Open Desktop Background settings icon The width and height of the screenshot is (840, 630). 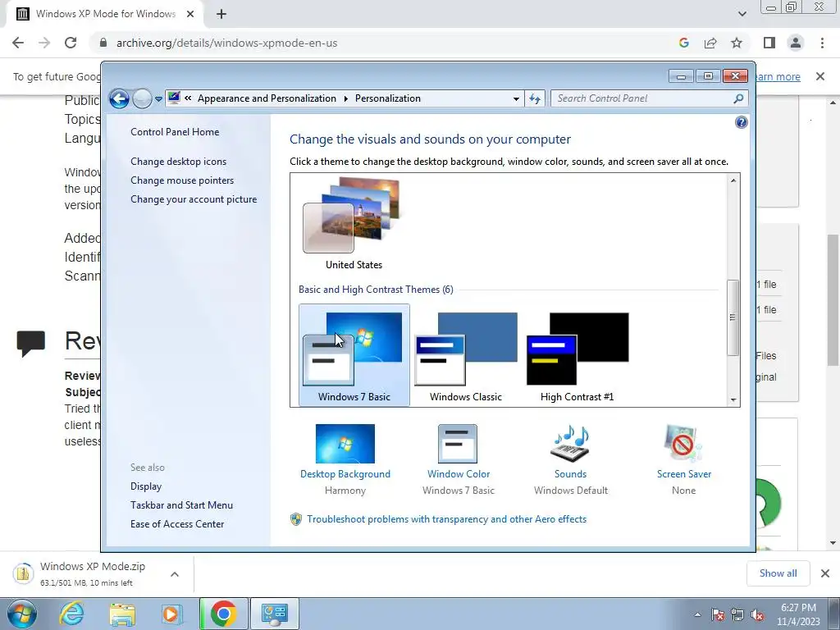pyautogui.click(x=345, y=444)
